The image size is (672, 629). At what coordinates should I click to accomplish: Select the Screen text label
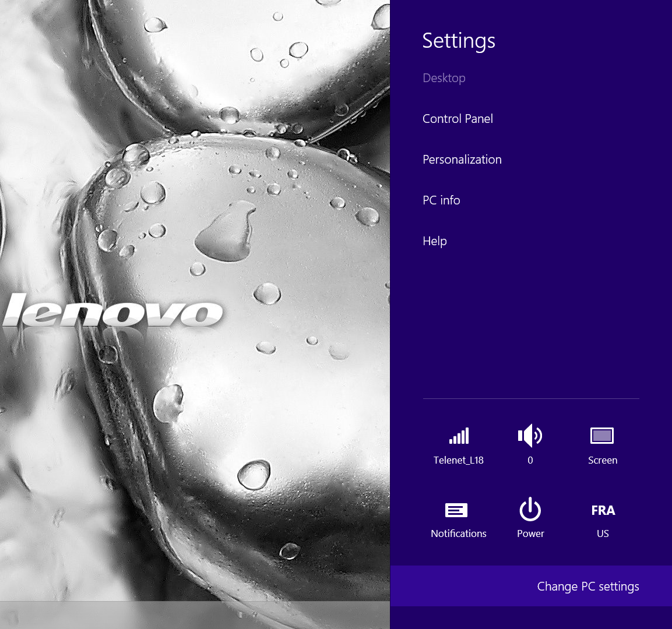tap(602, 460)
